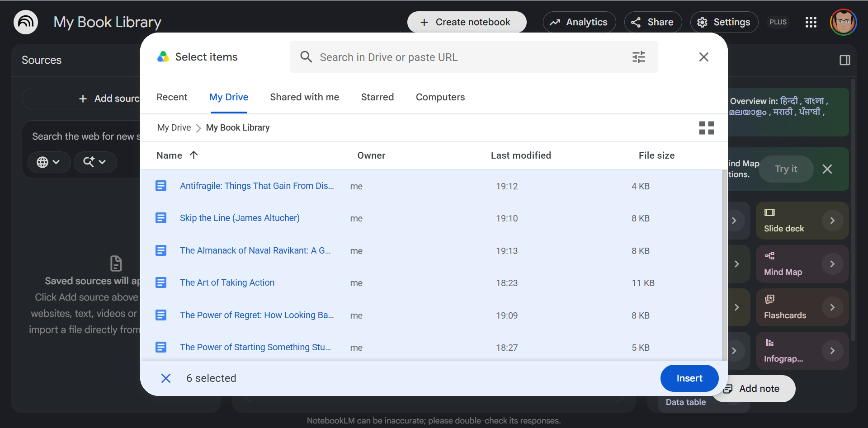Screen dimensions: 868x428
Task: Reverse name sort order arrow
Action: 194,155
